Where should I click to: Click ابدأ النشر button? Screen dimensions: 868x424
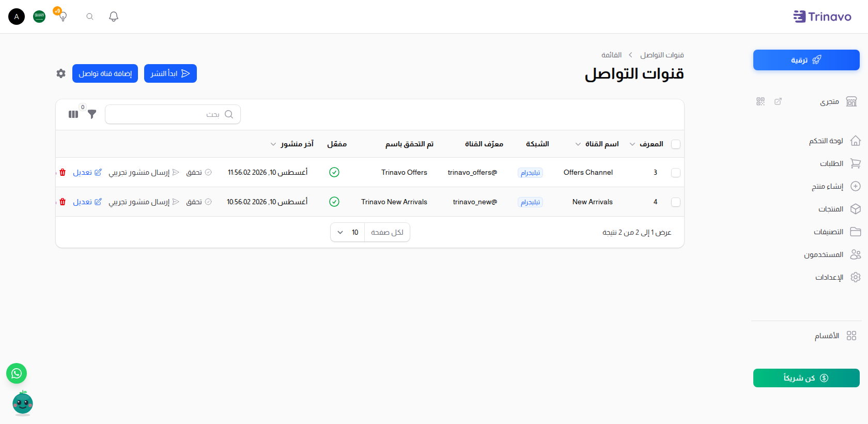coord(171,73)
